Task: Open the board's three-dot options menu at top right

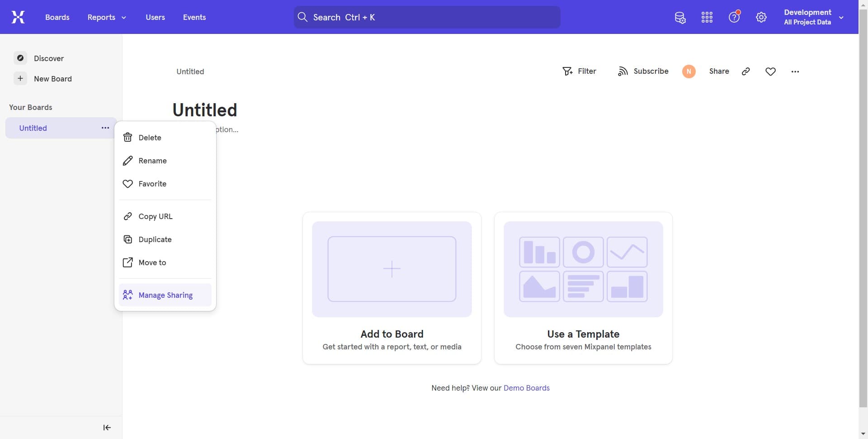Action: [x=795, y=72]
